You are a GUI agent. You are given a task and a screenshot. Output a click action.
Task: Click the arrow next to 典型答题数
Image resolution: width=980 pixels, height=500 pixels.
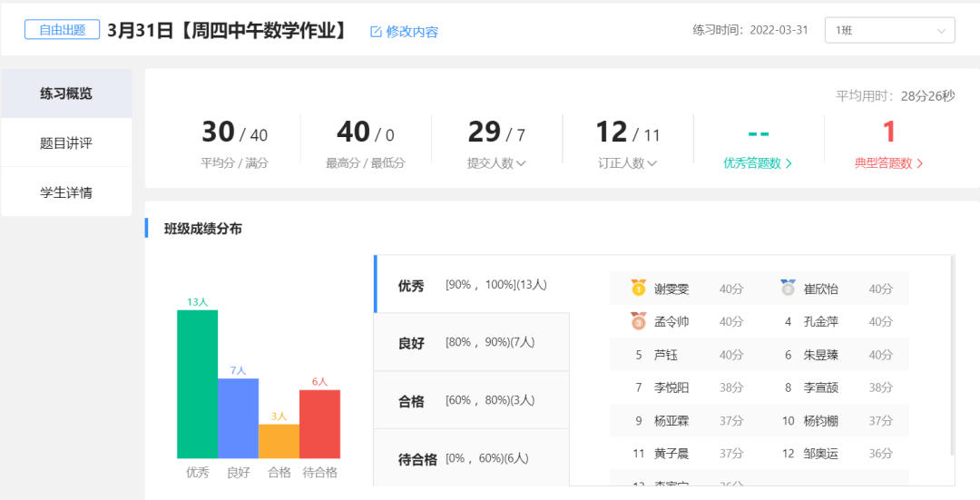point(920,164)
